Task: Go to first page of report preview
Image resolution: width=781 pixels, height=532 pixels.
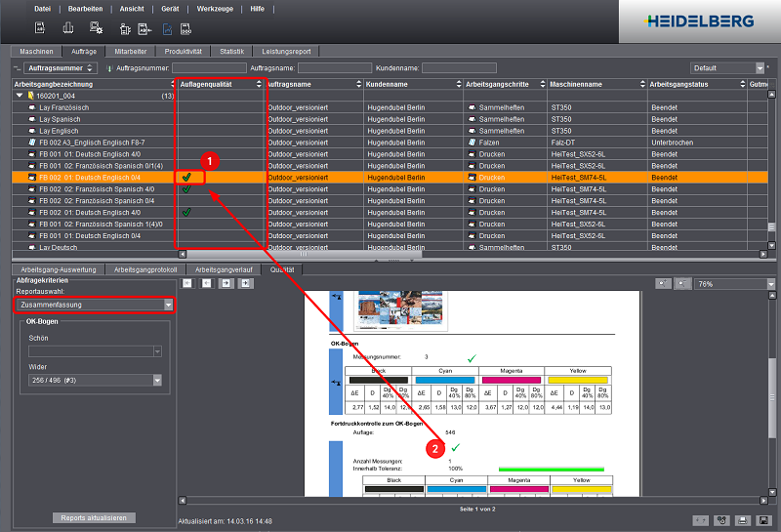Action: (187, 283)
